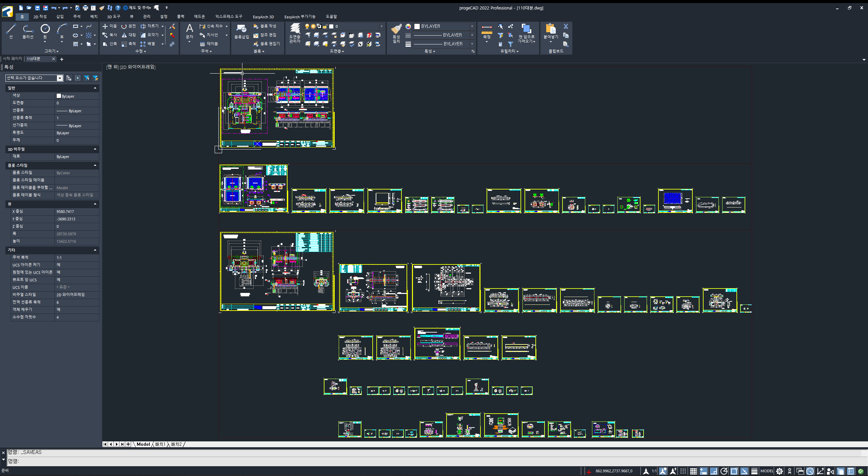Click the Quick Select funnel-lightning icon
This screenshot has width=868, height=476.
pyautogui.click(x=500, y=35)
